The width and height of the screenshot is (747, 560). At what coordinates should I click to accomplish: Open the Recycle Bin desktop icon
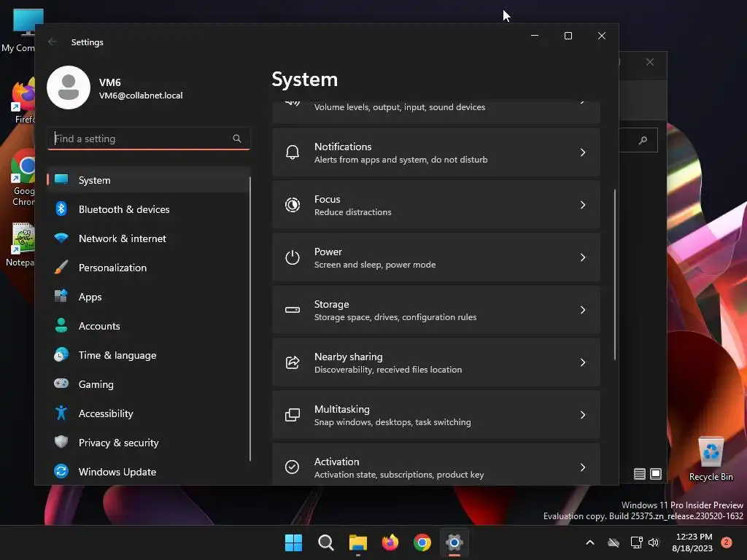point(711,459)
